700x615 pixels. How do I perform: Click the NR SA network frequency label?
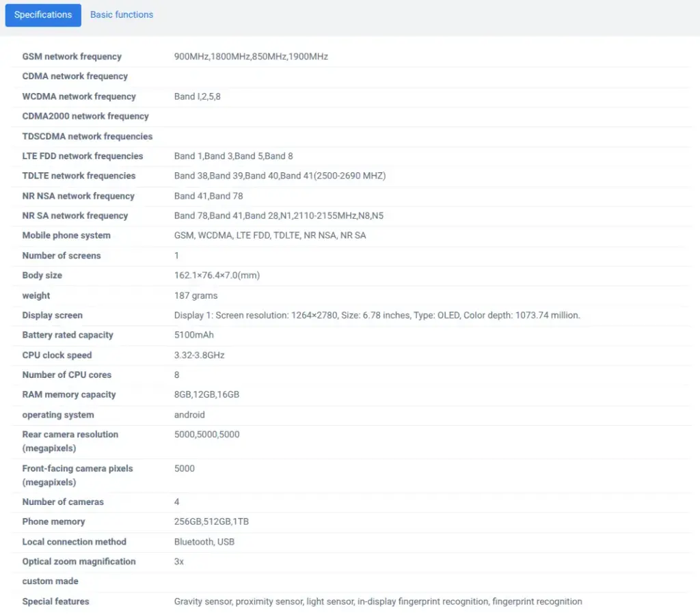tap(75, 216)
